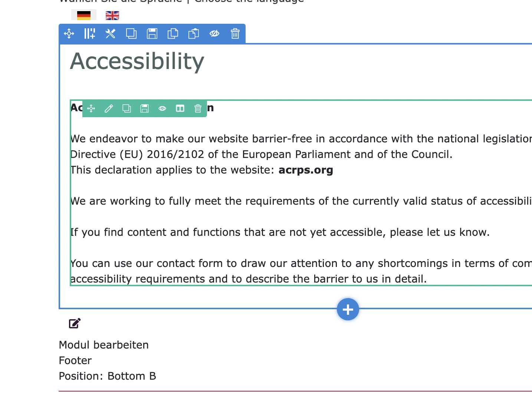Image resolution: width=532 pixels, height=396 pixels.
Task: Open the edit module pencil icon below the row
Action: (x=74, y=323)
